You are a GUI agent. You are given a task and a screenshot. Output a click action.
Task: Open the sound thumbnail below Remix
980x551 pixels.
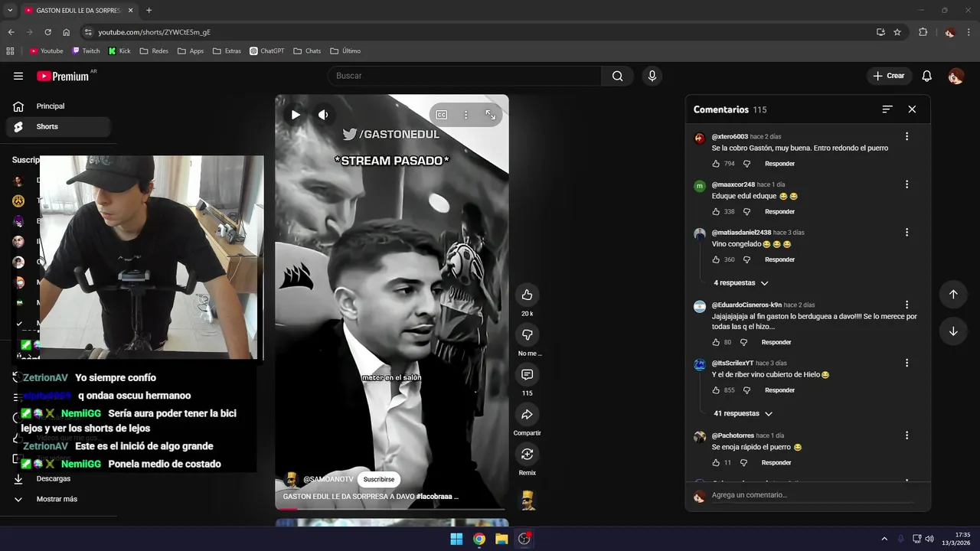pos(528,499)
